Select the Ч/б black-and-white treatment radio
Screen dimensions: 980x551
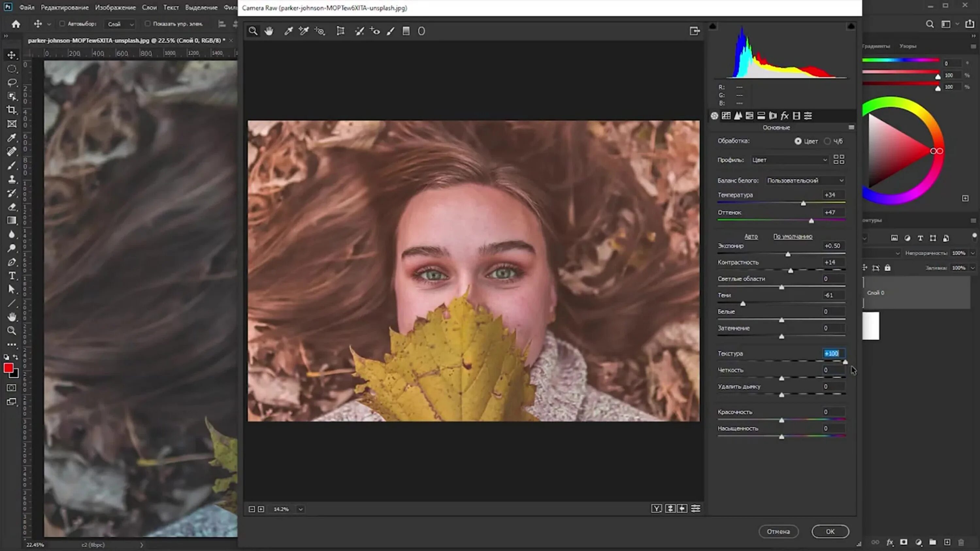[x=827, y=141]
